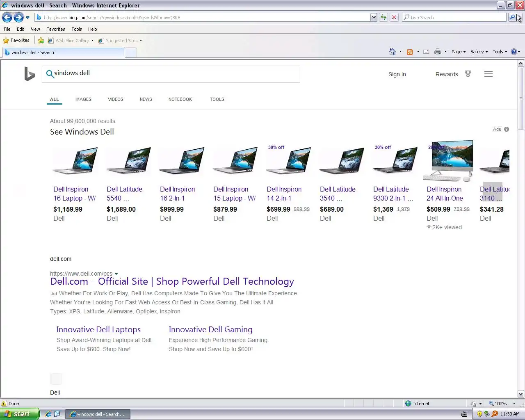
Task: Open Suggested Sites dropdown
Action: pos(120,41)
